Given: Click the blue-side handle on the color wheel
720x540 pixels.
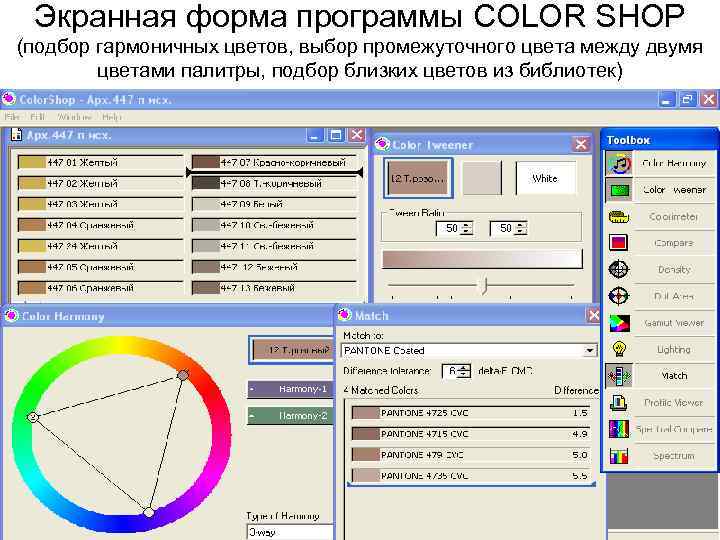Looking at the screenshot, I should [x=148, y=512].
